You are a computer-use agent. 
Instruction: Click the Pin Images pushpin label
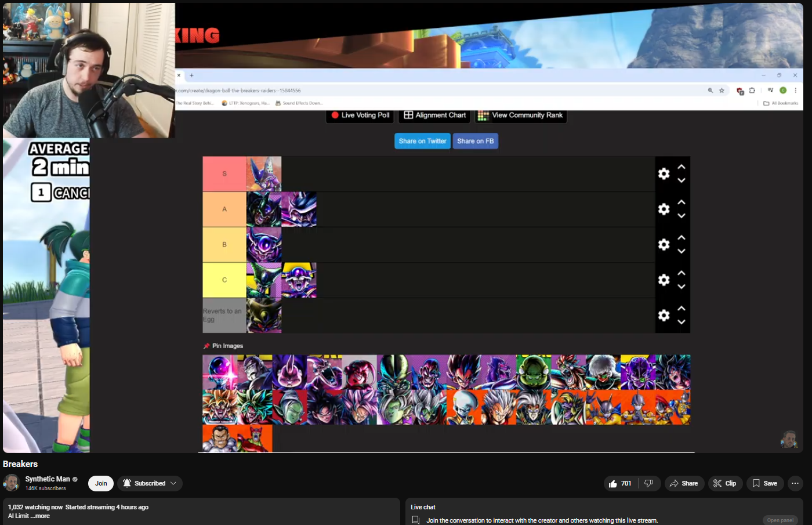tap(223, 346)
